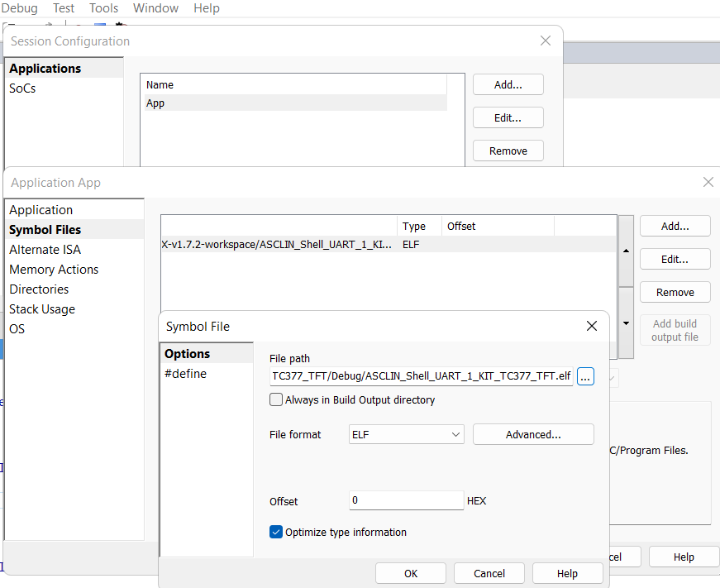The height and width of the screenshot is (588, 720).
Task: Open the File format dropdown showing ELF
Action: click(406, 434)
